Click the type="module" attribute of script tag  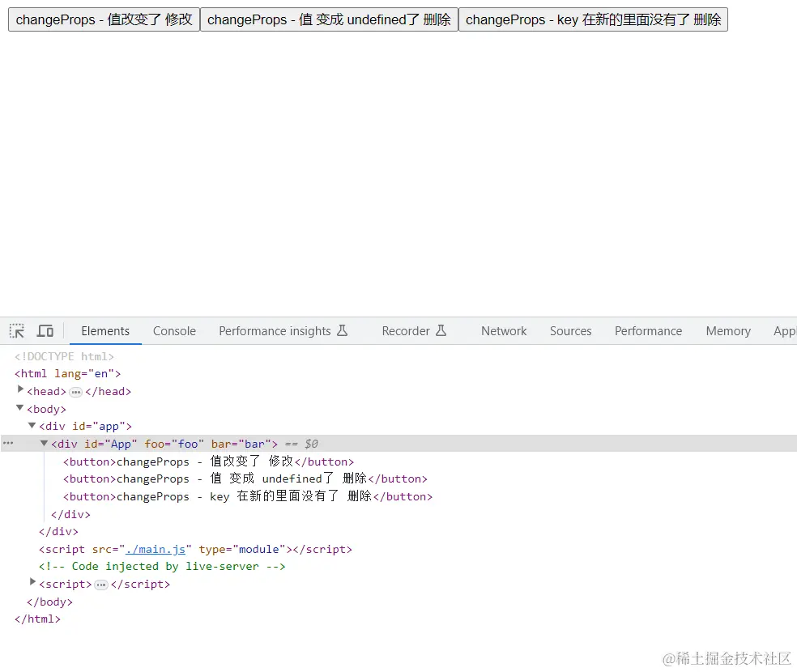coord(242,550)
